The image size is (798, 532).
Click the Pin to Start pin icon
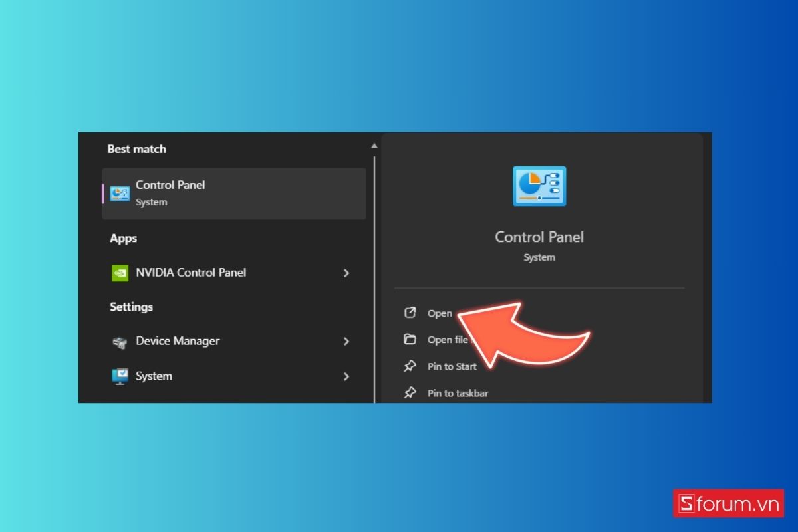pyautogui.click(x=410, y=366)
